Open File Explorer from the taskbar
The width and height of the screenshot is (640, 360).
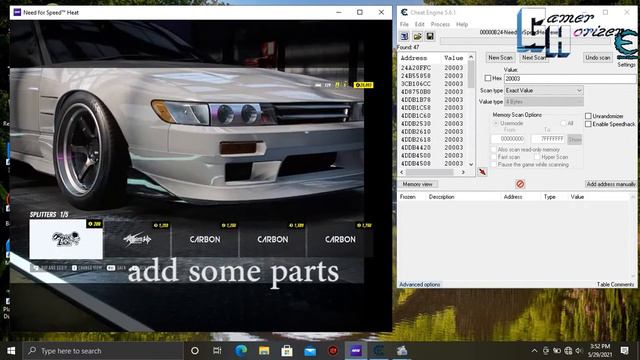pyautogui.click(x=264, y=351)
